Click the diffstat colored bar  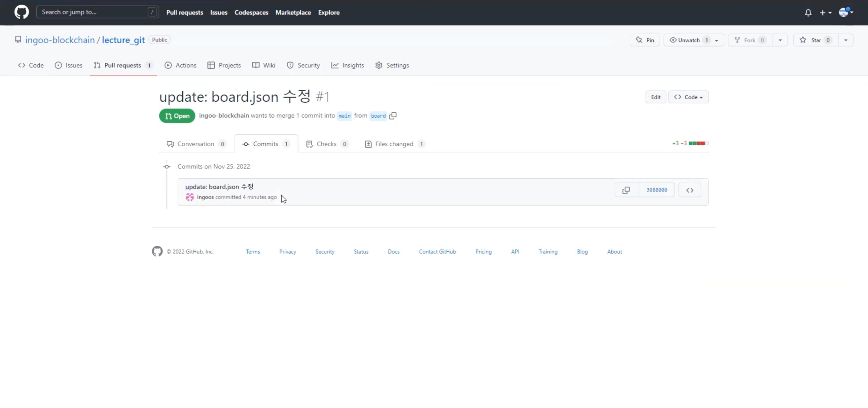pyautogui.click(x=698, y=143)
